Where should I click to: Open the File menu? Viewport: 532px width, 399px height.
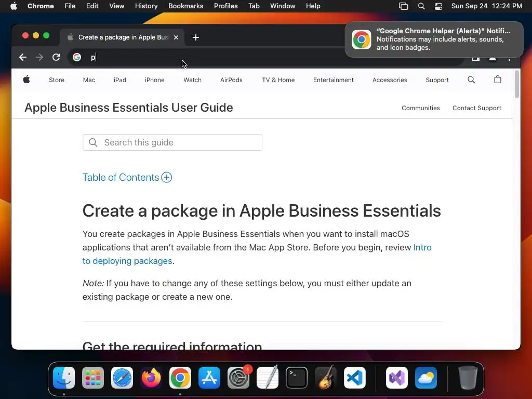[70, 6]
